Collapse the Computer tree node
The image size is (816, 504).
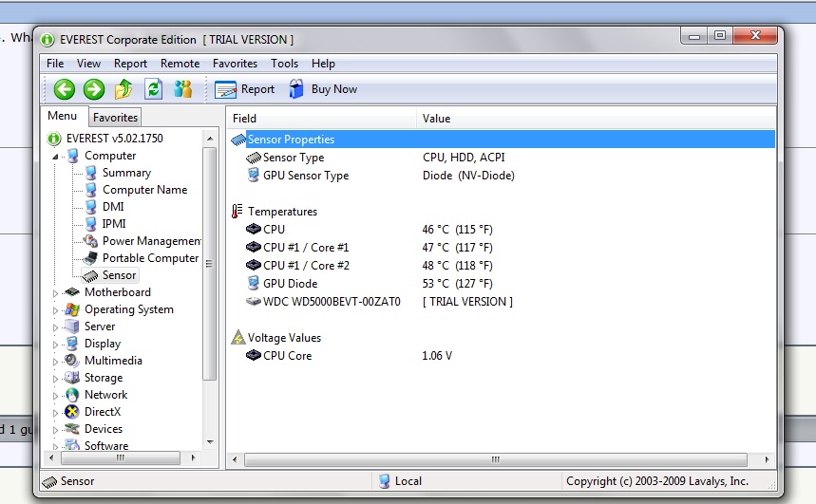pyautogui.click(x=55, y=156)
